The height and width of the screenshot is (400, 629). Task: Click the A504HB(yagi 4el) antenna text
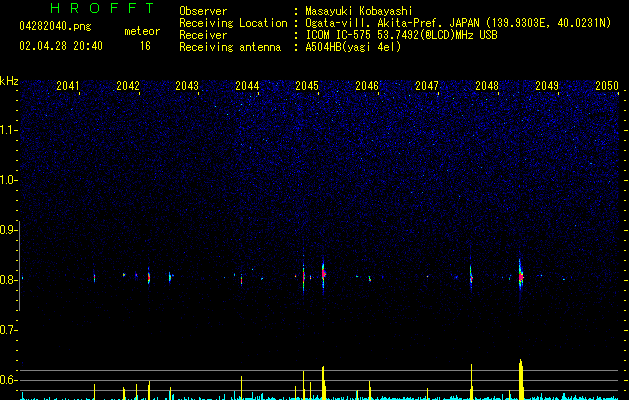point(353,47)
